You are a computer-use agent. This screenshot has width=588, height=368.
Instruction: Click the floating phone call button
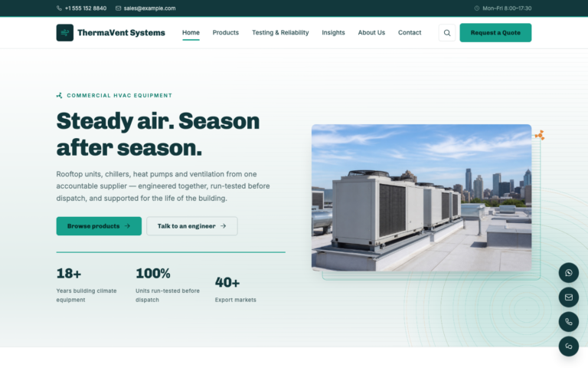(x=569, y=322)
